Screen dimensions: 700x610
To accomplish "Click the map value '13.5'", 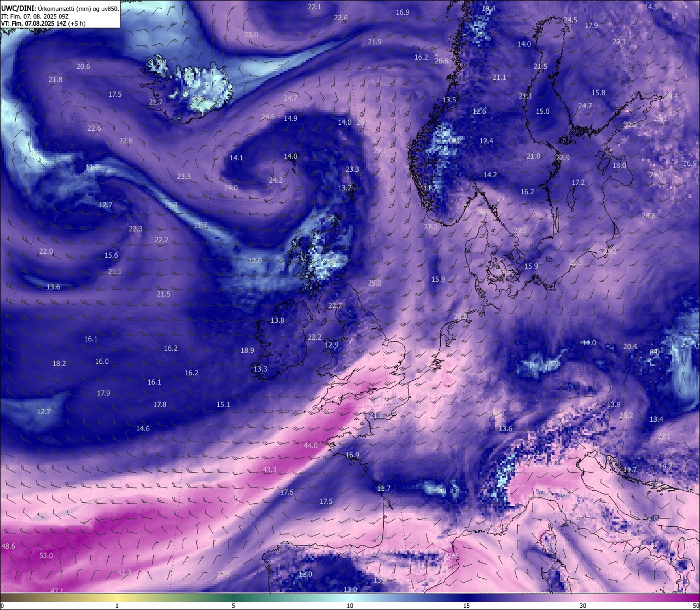I will [449, 100].
